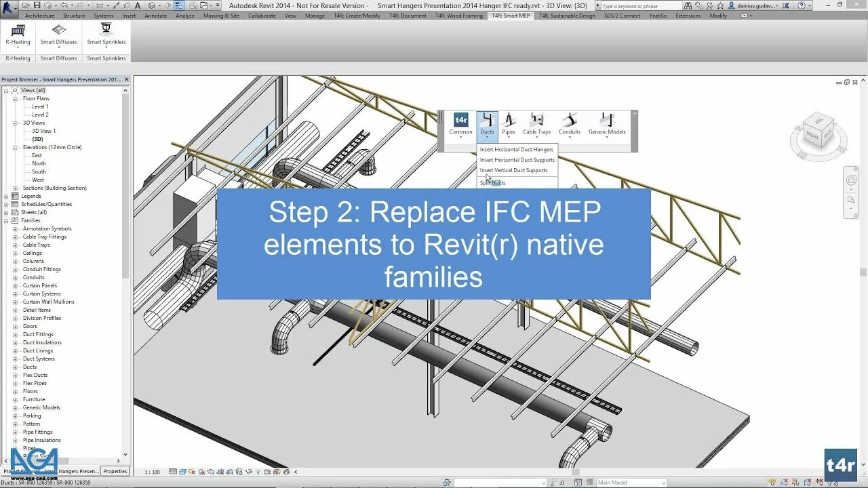
Task: Choose Insert Horizontal Duct Hangers menu item
Action: pos(517,149)
